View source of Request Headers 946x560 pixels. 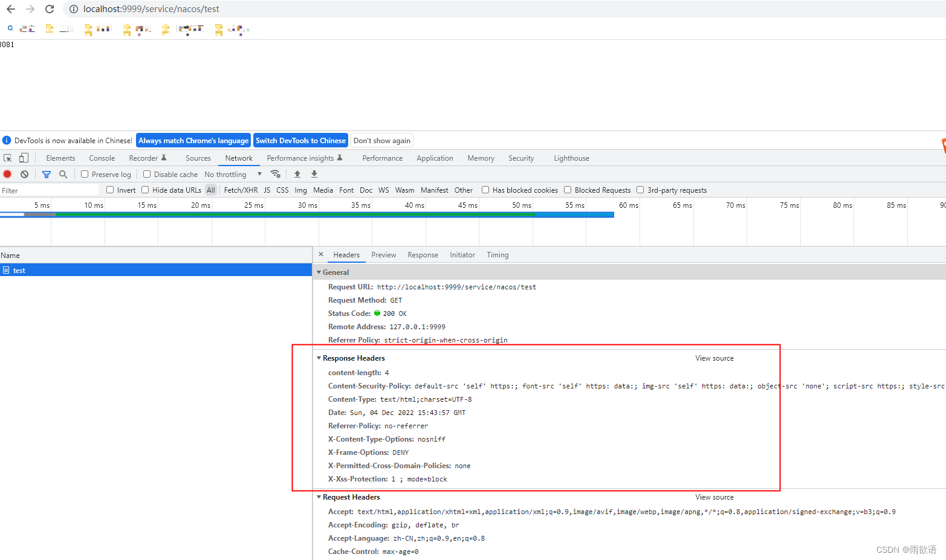(714, 497)
